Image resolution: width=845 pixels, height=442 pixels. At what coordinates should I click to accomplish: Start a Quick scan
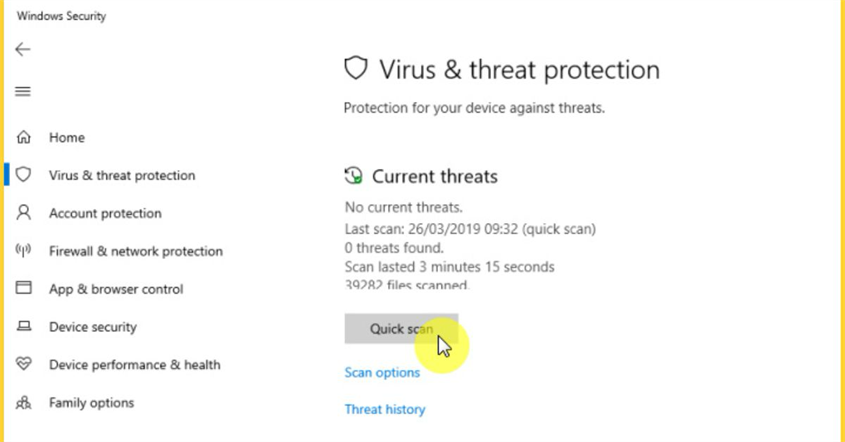(x=400, y=328)
